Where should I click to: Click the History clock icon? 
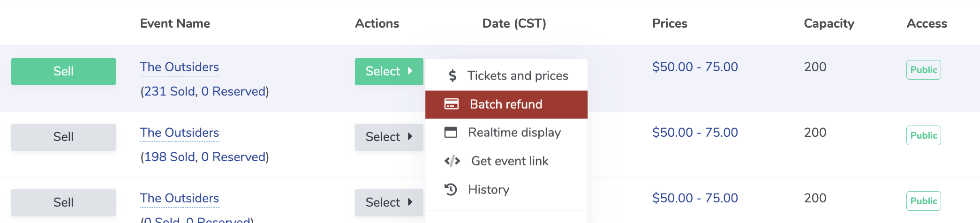coord(451,190)
